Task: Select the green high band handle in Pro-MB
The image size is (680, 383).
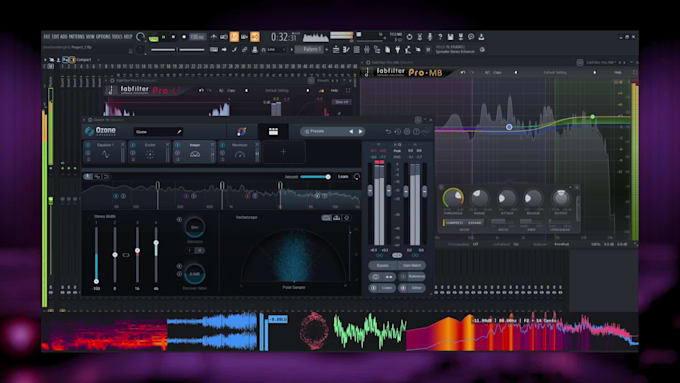Action: click(x=592, y=117)
